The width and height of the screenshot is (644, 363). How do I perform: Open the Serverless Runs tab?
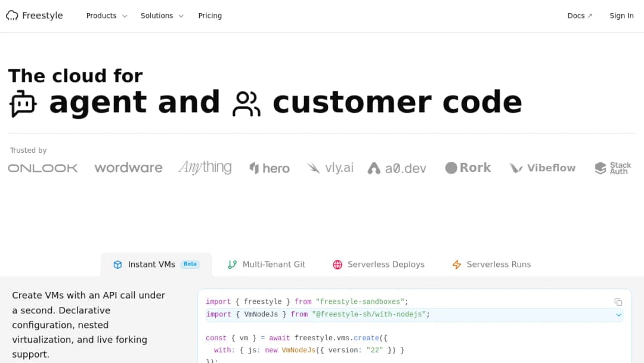[491, 264]
